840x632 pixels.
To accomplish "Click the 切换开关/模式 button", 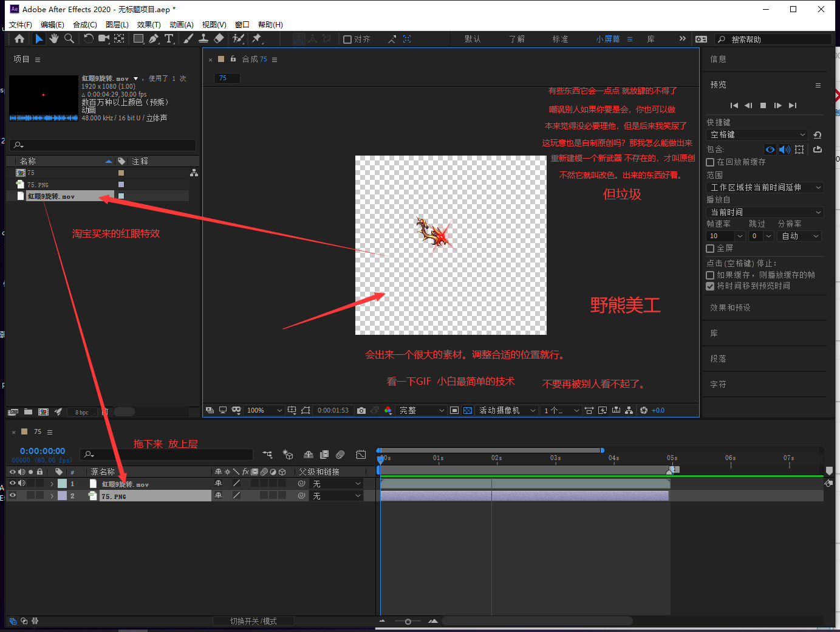I will [253, 621].
